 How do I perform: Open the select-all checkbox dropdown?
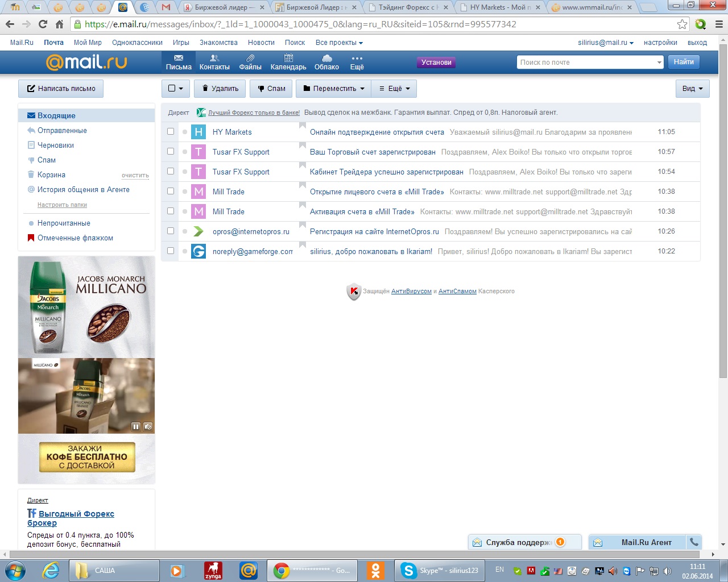click(x=176, y=89)
